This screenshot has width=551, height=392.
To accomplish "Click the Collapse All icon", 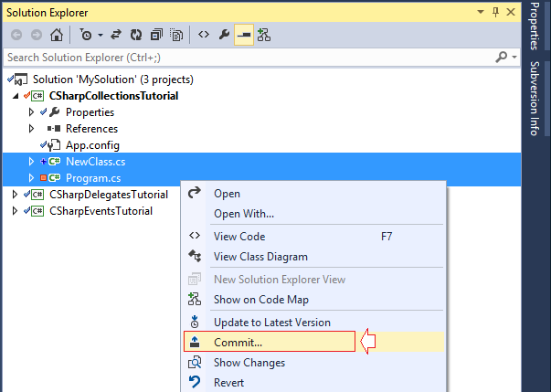I will [156, 35].
